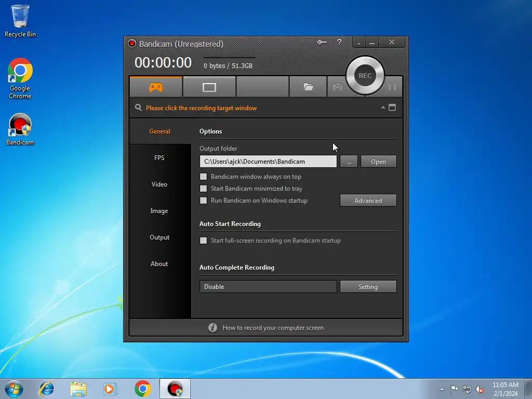This screenshot has width=532, height=399.
Task: Open Windows Explorer from the taskbar
Action: click(78, 389)
